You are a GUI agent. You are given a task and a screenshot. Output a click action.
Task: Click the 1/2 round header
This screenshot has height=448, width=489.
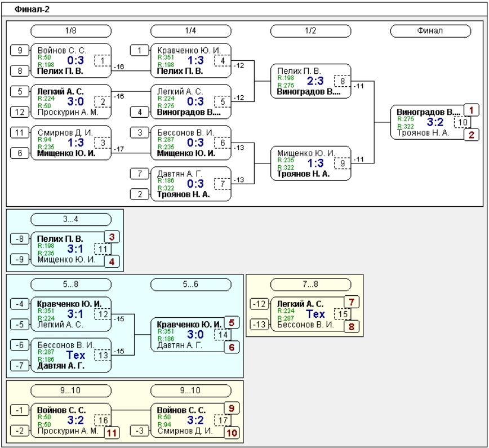point(310,31)
